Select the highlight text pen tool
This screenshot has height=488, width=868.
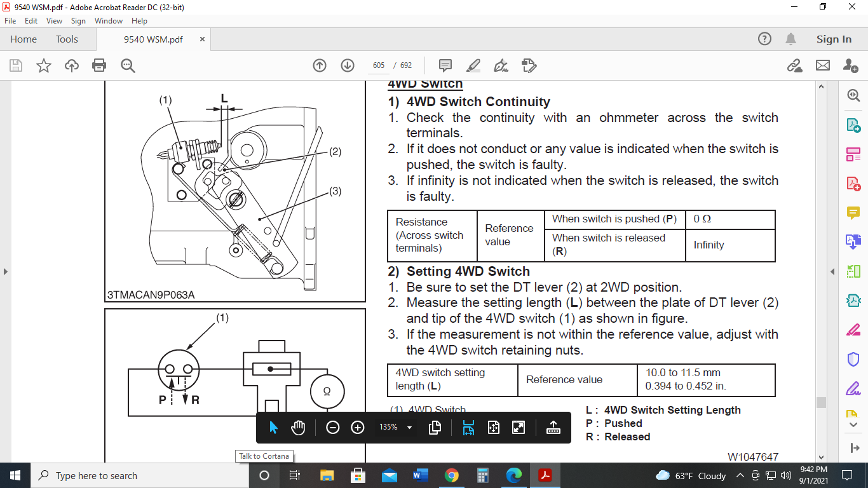[x=473, y=65]
